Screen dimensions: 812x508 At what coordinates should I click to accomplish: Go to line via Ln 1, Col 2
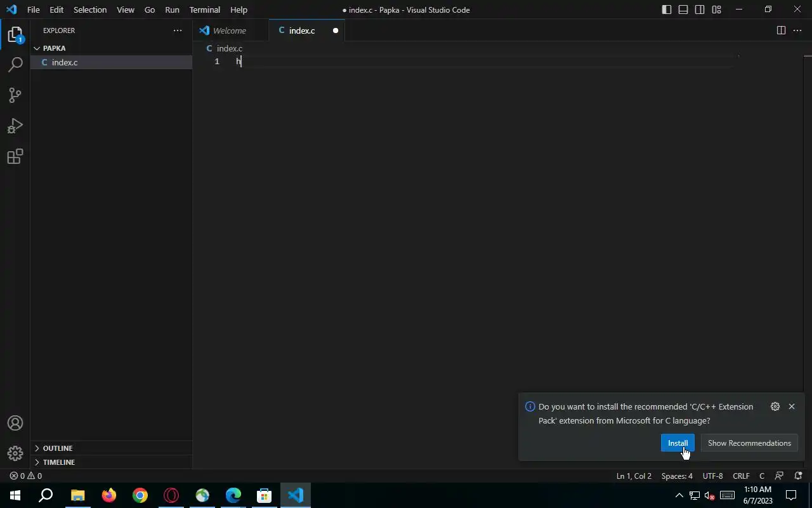tap(634, 476)
